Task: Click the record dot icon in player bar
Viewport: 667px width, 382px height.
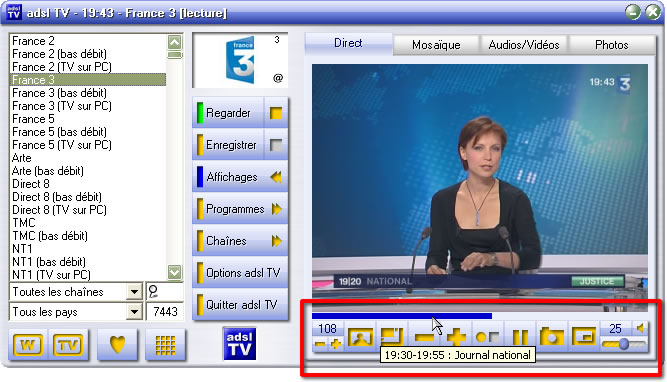Action: [487, 337]
